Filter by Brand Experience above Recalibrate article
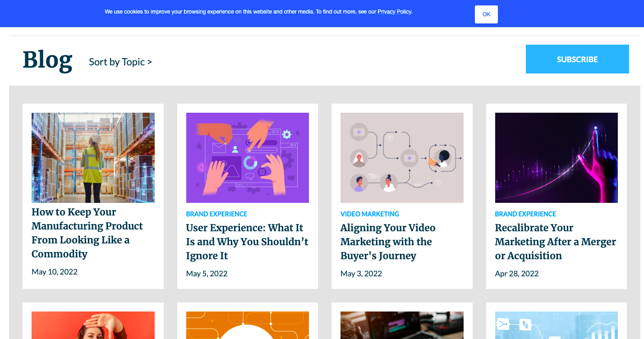The image size is (644, 339). pyautogui.click(x=526, y=214)
